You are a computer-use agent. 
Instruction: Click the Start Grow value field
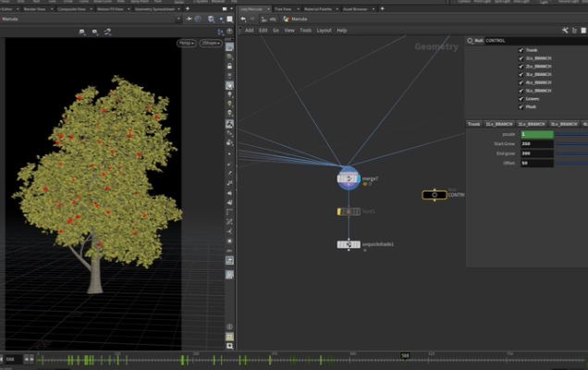[x=538, y=144]
